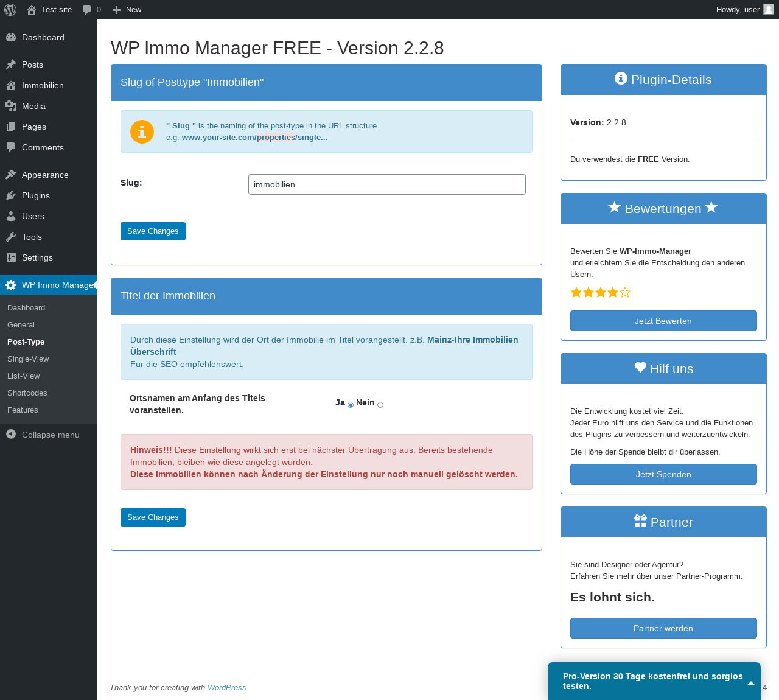Select the Nein radio button

pos(380,405)
